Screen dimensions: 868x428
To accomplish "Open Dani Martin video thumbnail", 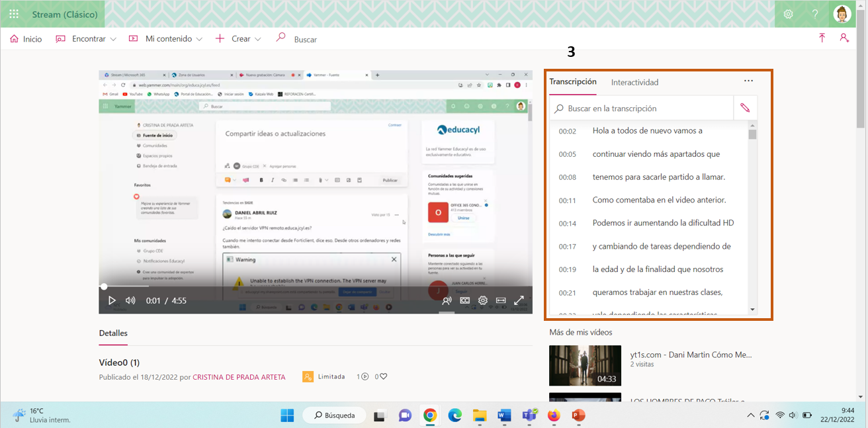I will coord(585,365).
